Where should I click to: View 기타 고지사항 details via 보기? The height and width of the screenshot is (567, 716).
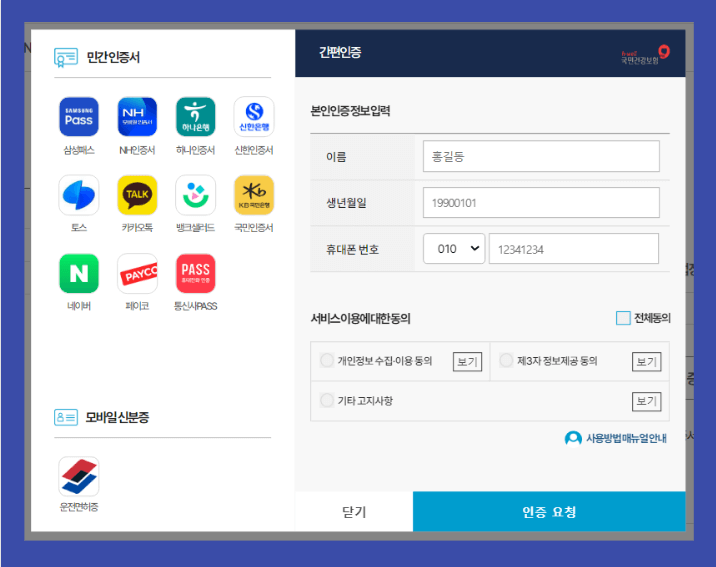(x=647, y=401)
